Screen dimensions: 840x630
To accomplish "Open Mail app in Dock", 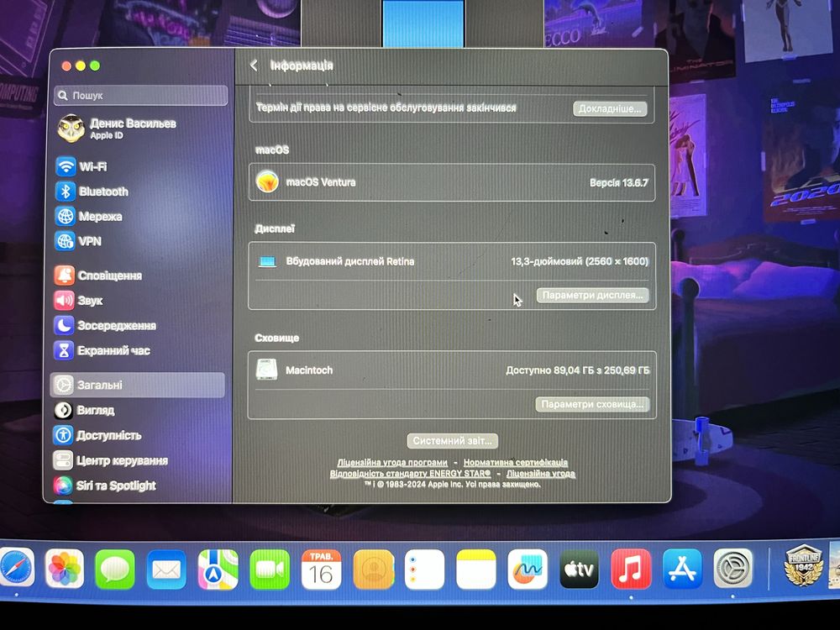I will pyautogui.click(x=166, y=569).
